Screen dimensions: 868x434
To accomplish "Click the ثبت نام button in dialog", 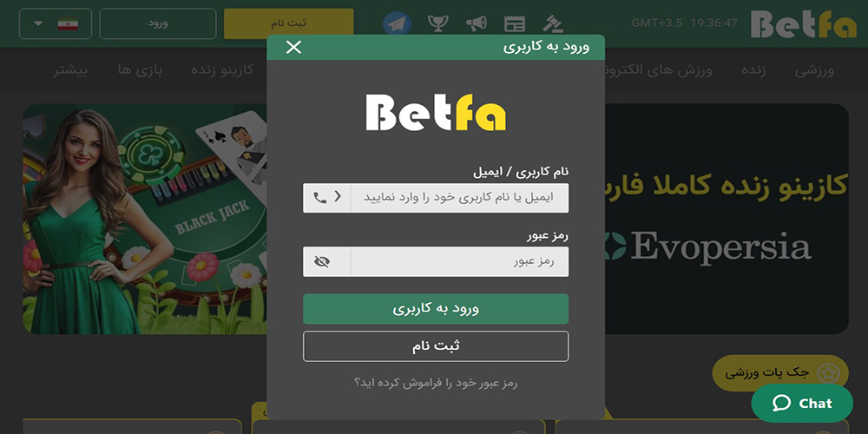I will [436, 346].
